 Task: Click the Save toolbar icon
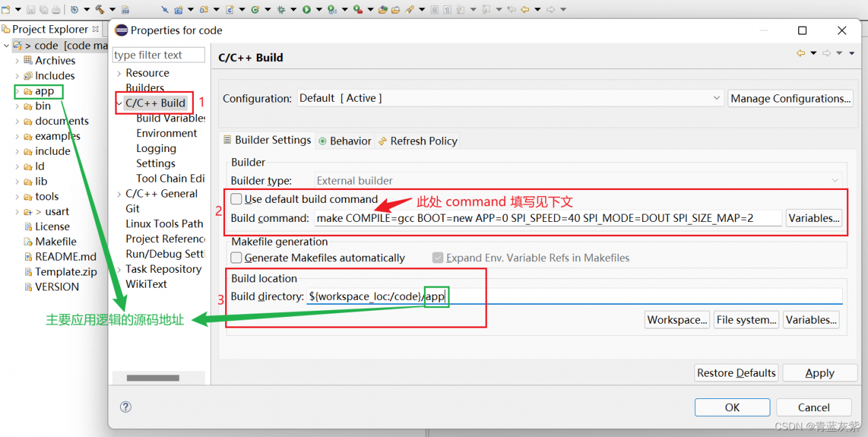tap(31, 9)
